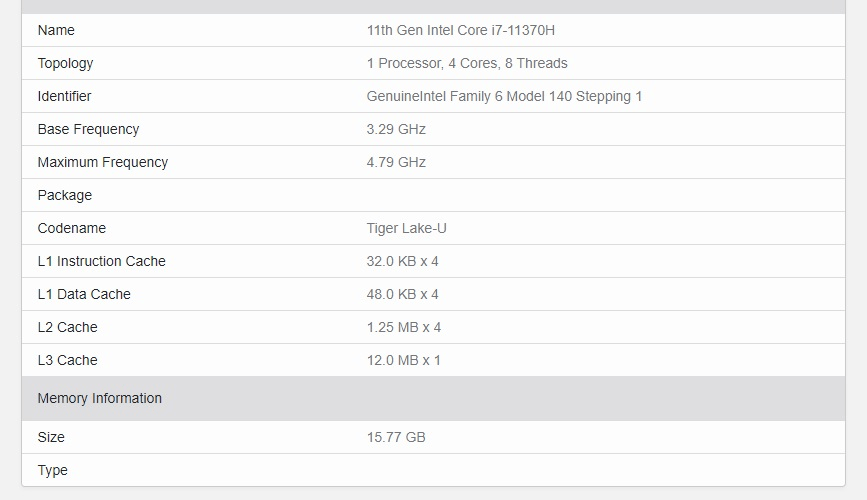Select the 3.29 GHz value
This screenshot has width=867, height=500.
point(396,129)
